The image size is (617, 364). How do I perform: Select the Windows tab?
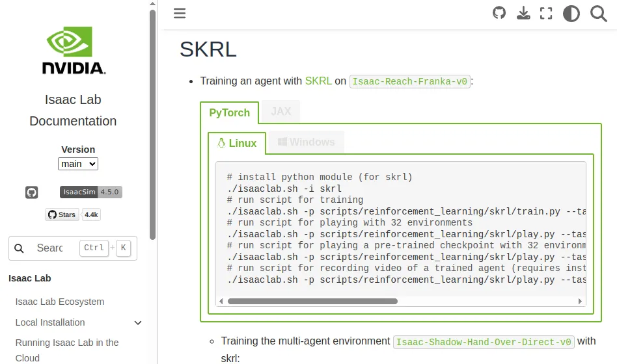(x=307, y=142)
